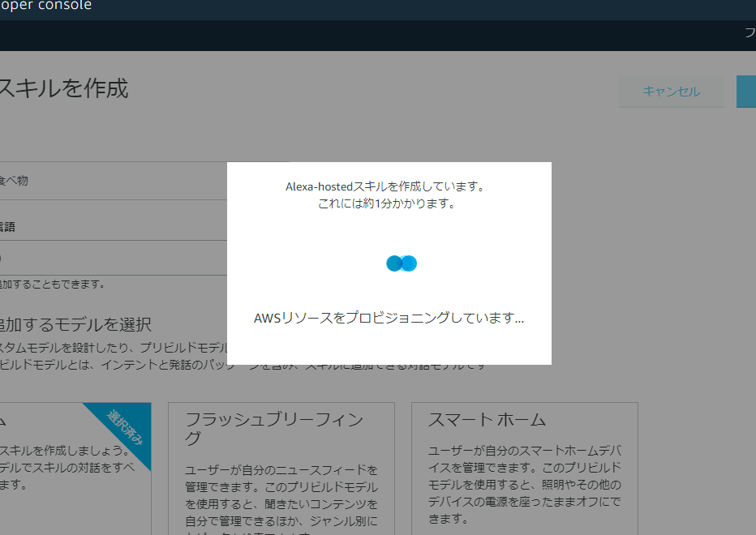This screenshot has height=535, width=756.
Task: Click the Alexa-hostedスキルを作成しています message
Action: pos(385,186)
